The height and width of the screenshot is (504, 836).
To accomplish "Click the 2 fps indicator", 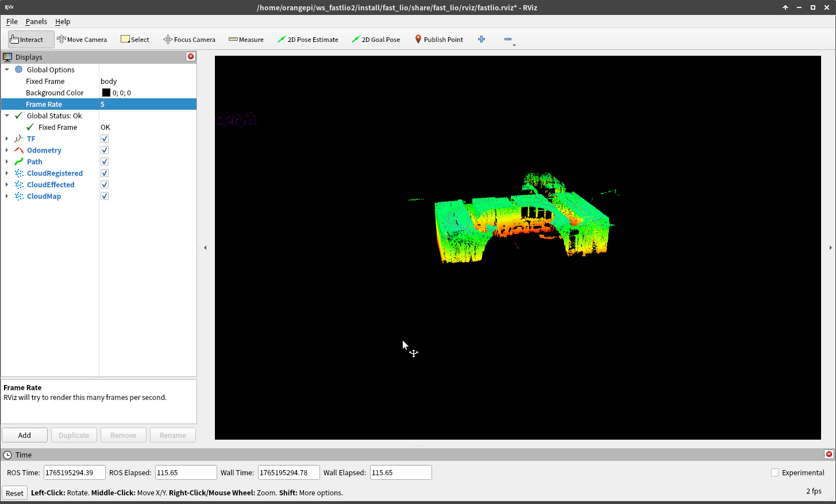I will [814, 491].
